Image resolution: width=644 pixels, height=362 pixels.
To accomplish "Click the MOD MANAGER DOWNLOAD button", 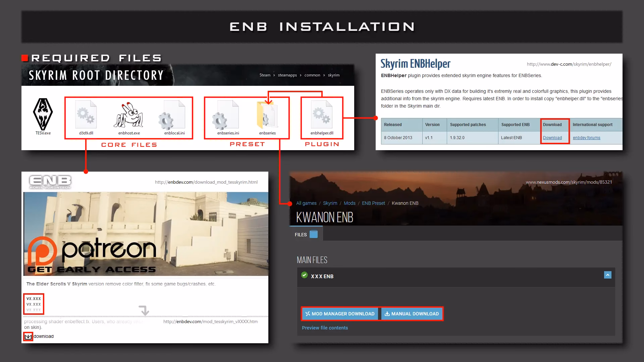I will 340,314.
